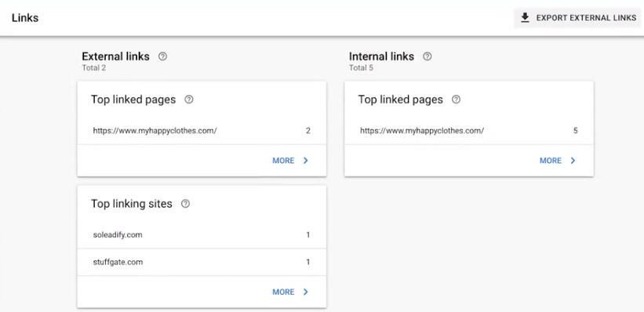This screenshot has height=312, width=644.
Task: Export external links with the top-right button
Action: [x=577, y=18]
